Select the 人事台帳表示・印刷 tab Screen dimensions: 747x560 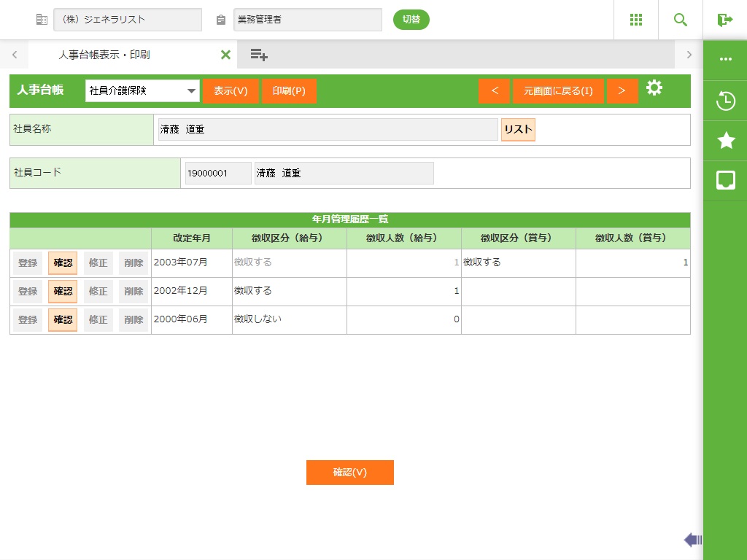click(104, 55)
